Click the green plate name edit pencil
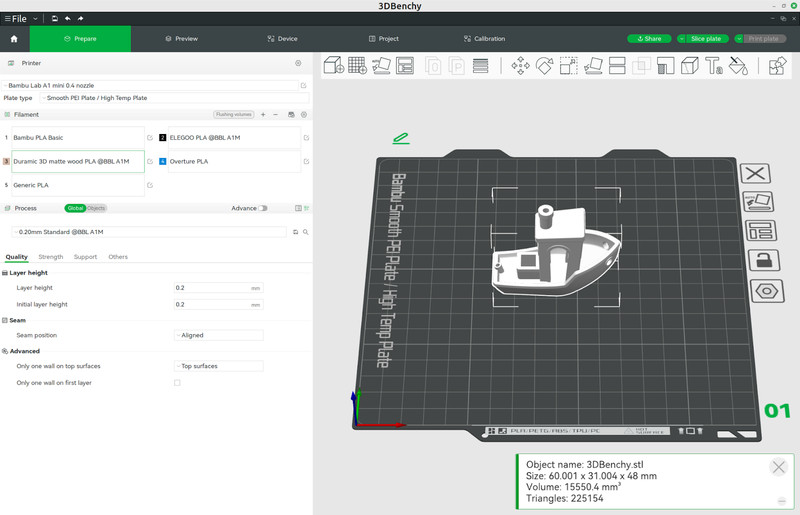The width and height of the screenshot is (800, 515). (x=401, y=138)
